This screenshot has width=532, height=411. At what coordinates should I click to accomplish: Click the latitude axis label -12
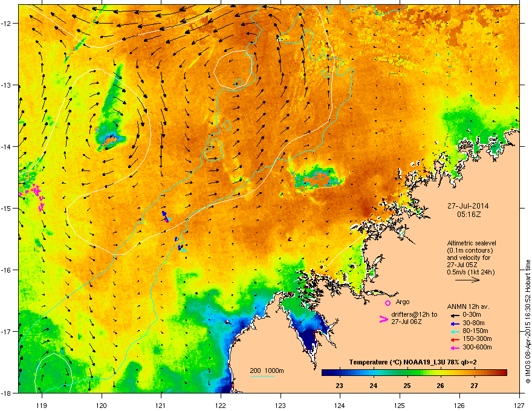[7, 24]
